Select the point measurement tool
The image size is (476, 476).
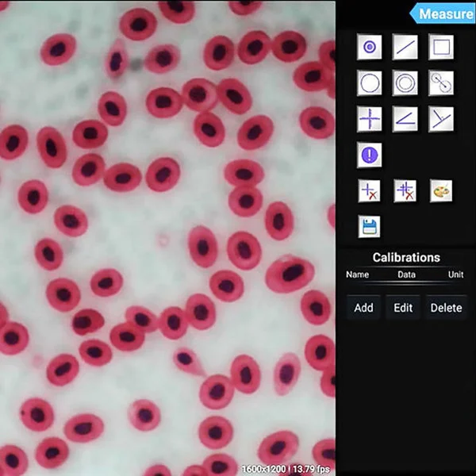coord(369,47)
